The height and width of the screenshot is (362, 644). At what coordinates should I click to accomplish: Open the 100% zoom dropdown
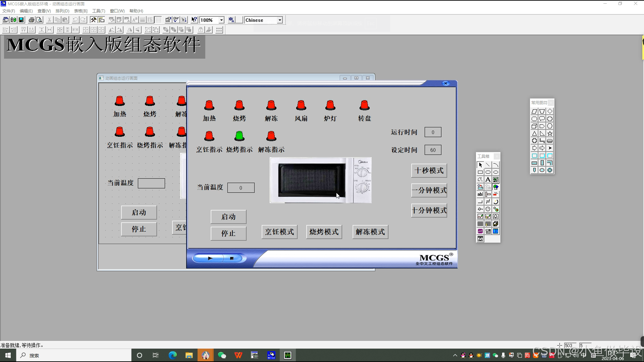pyautogui.click(x=221, y=20)
